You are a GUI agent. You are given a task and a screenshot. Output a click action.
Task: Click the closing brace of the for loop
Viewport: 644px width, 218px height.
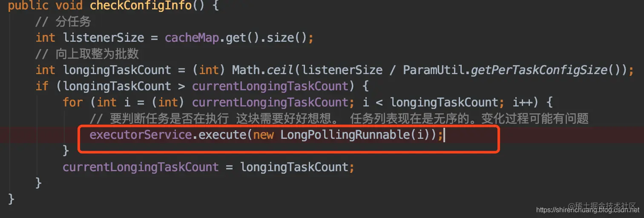click(x=66, y=151)
